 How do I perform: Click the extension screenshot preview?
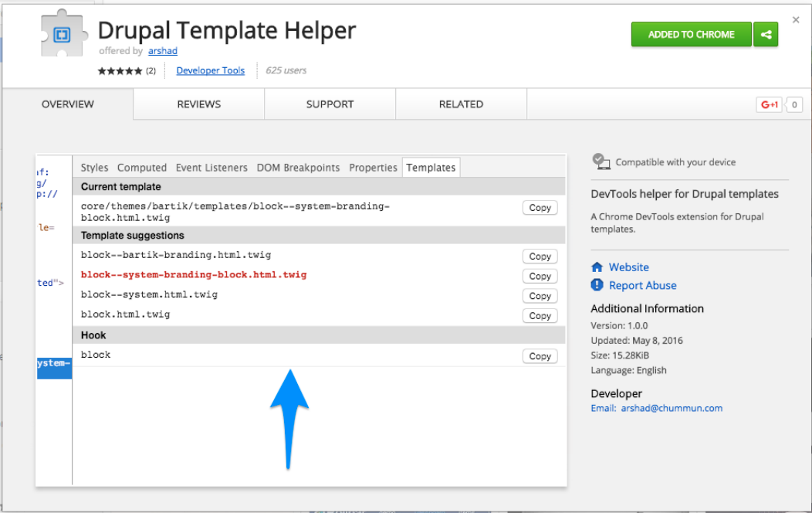[x=301, y=320]
